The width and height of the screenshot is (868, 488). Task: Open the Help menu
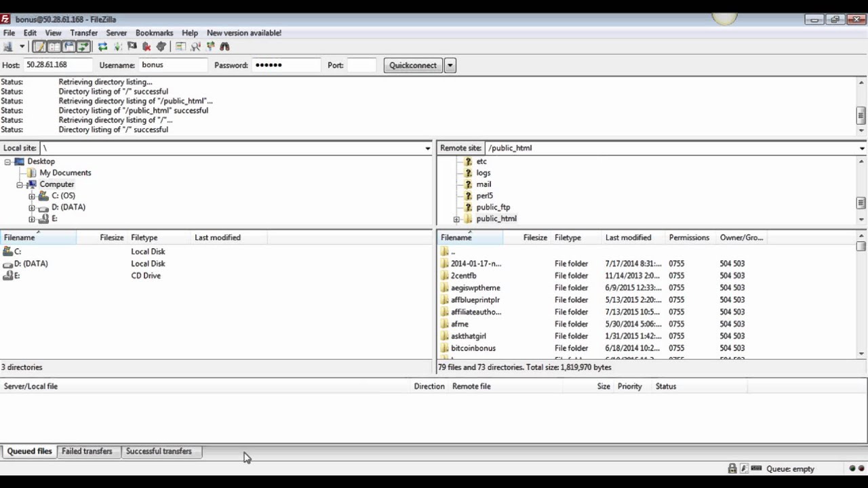190,33
